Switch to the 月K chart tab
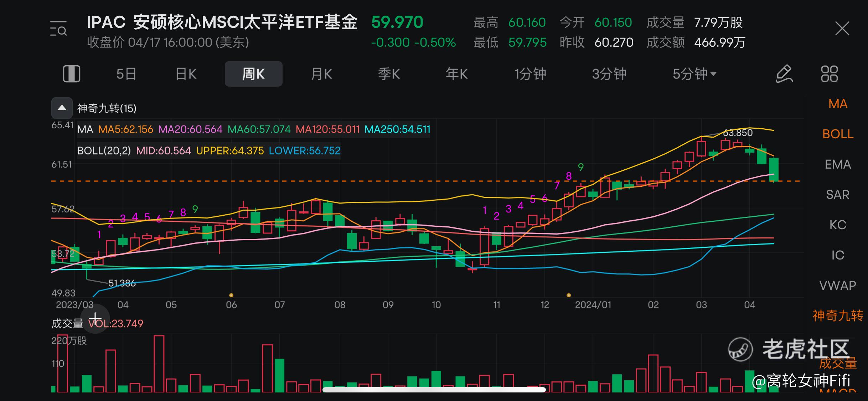 321,74
